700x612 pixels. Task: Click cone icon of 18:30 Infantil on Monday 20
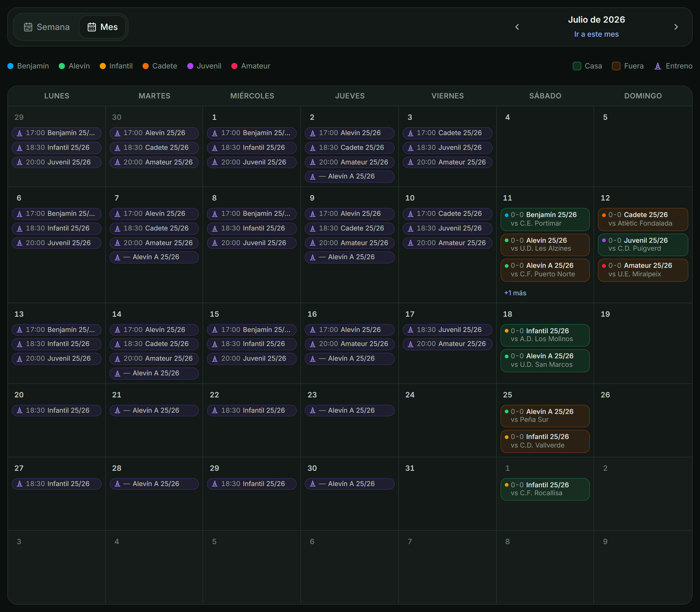(20, 411)
